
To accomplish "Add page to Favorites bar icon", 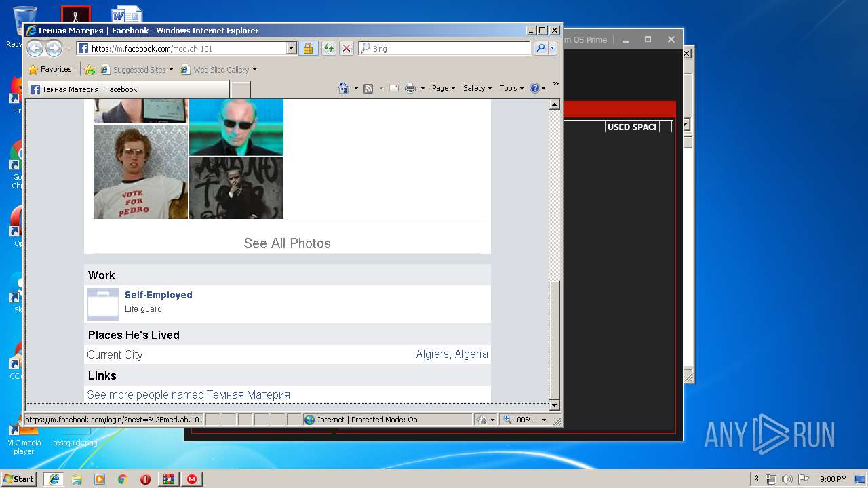I will tap(90, 70).
